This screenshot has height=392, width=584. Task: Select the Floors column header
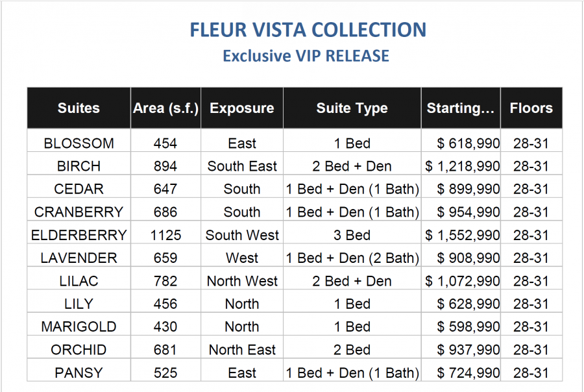point(531,108)
